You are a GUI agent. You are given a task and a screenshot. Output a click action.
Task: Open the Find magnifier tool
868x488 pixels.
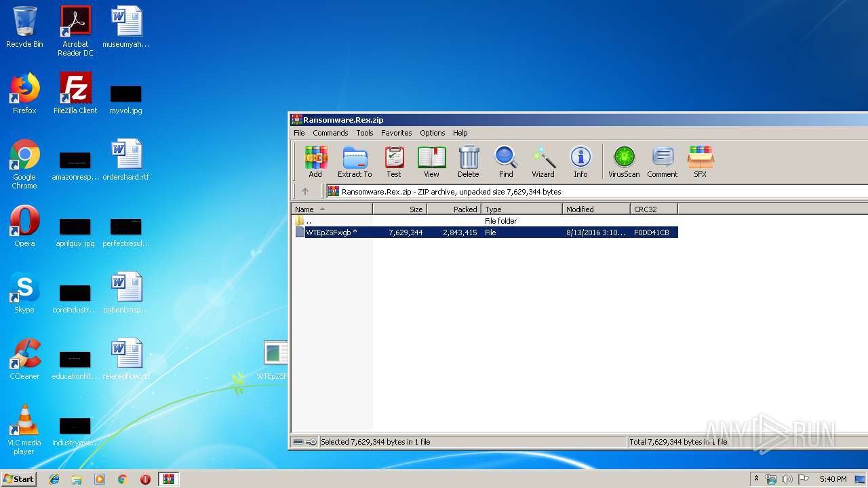(x=506, y=162)
